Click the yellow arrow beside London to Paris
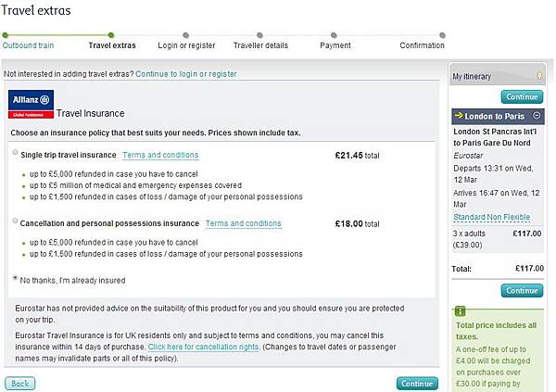 click(459, 117)
